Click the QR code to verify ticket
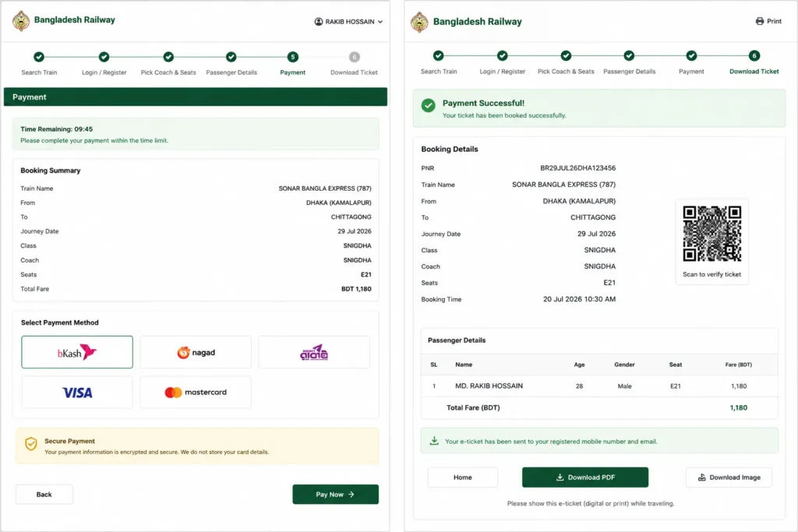Viewport: 798px width, 532px height. [712, 234]
